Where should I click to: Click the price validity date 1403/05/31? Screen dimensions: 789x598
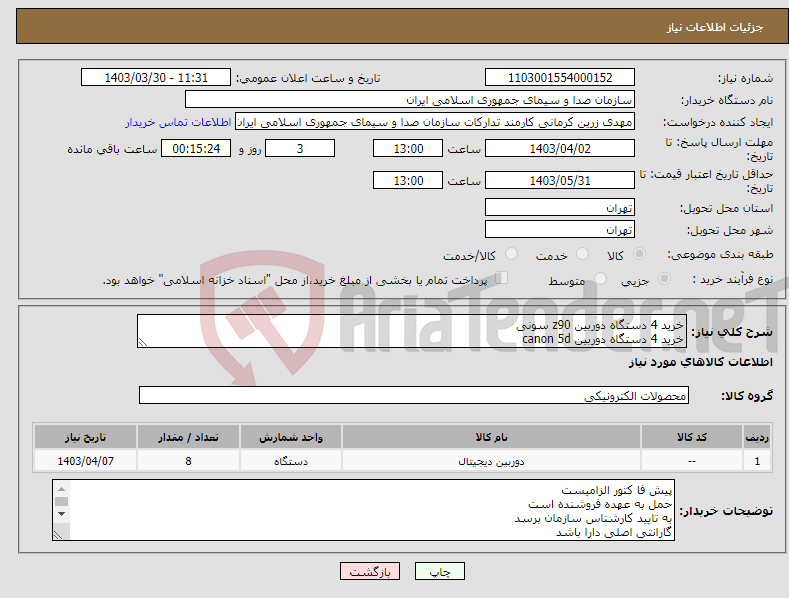[560, 180]
